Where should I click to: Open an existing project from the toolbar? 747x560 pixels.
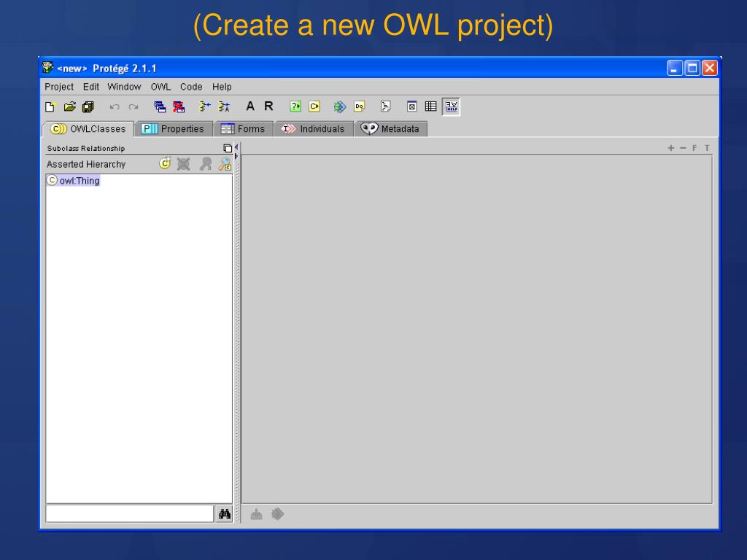pos(69,106)
